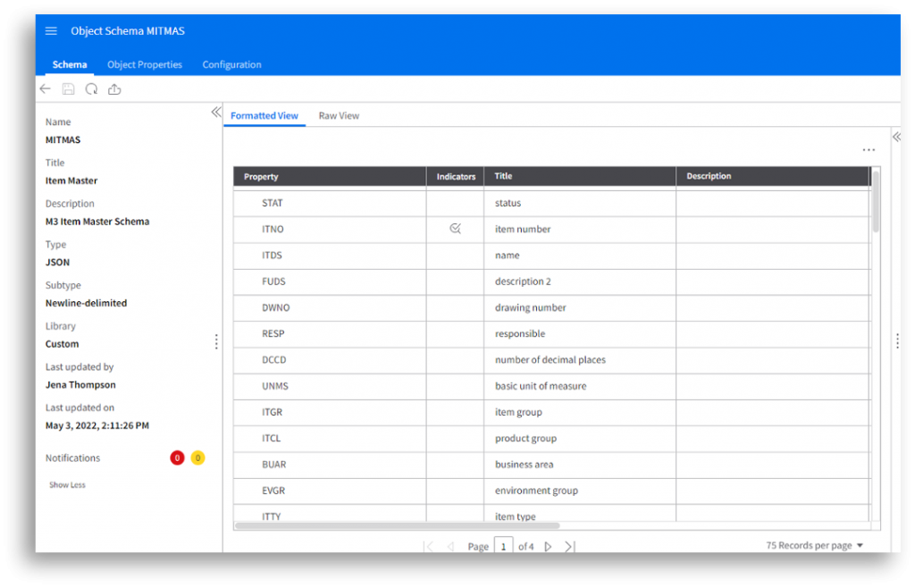Go to the previous page

(x=450, y=547)
